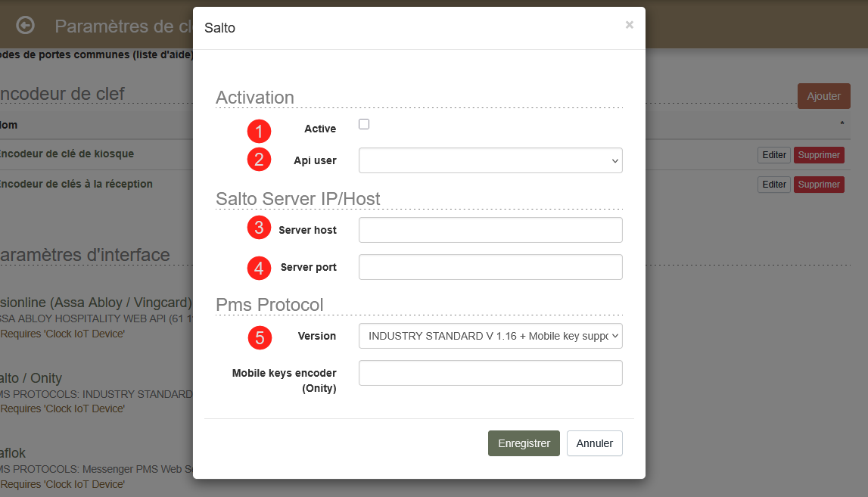Image resolution: width=868 pixels, height=497 pixels.
Task: Click Supprimer for the réception key encoder
Action: [x=819, y=185]
